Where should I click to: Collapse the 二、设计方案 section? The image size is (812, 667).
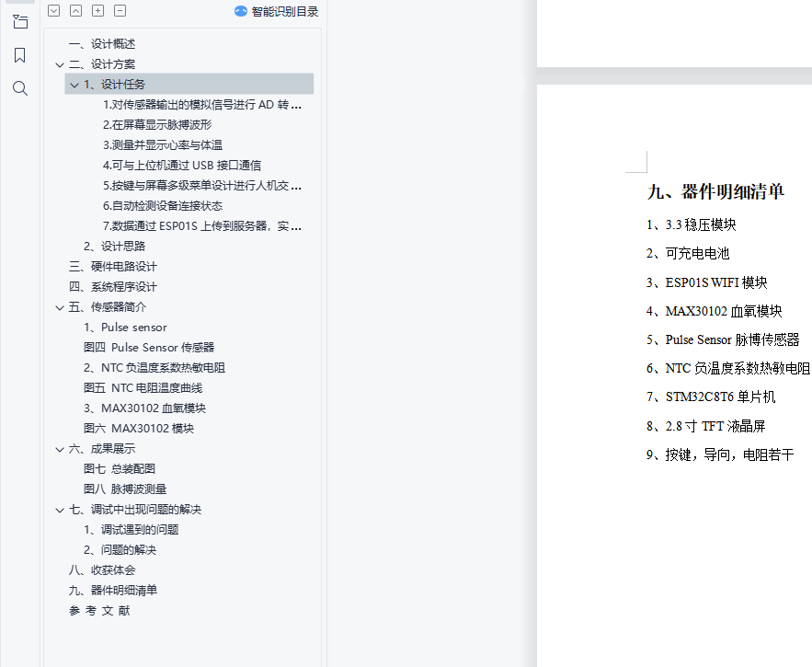tap(60, 64)
